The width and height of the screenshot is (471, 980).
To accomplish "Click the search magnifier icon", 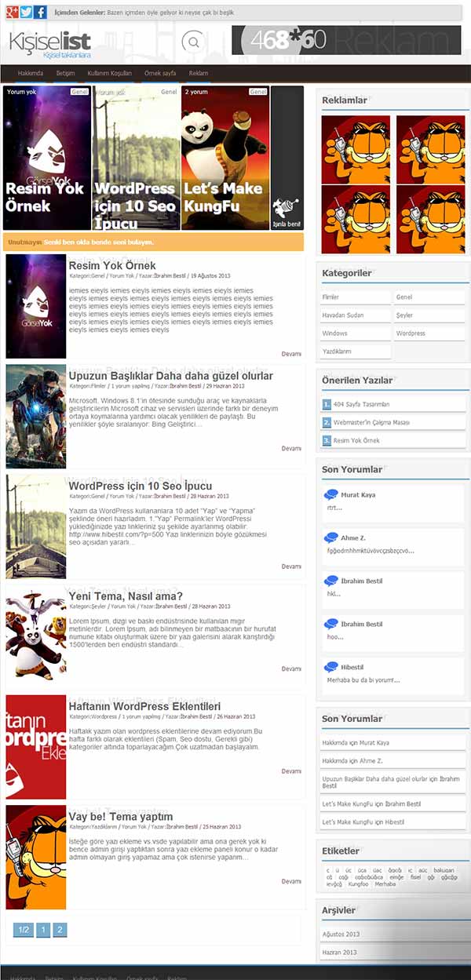I will pyautogui.click(x=191, y=42).
